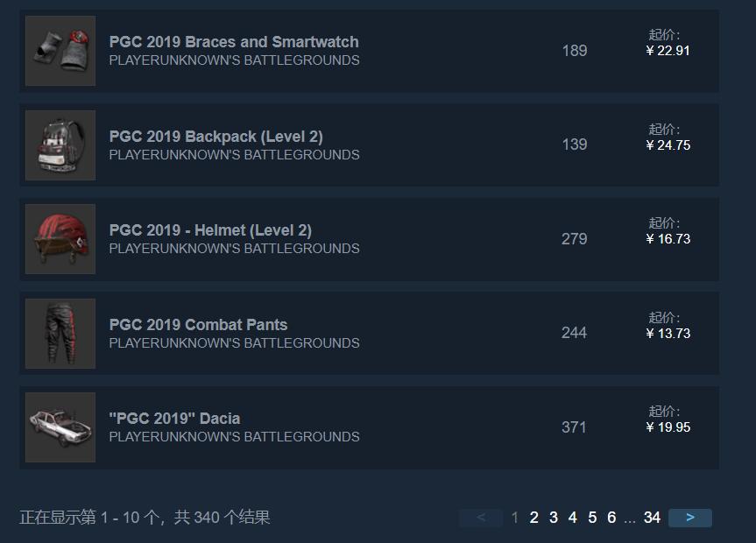Image resolution: width=756 pixels, height=543 pixels.
Task: Open PGC 2019 Backpack (Level 2) listing
Action: click(215, 137)
